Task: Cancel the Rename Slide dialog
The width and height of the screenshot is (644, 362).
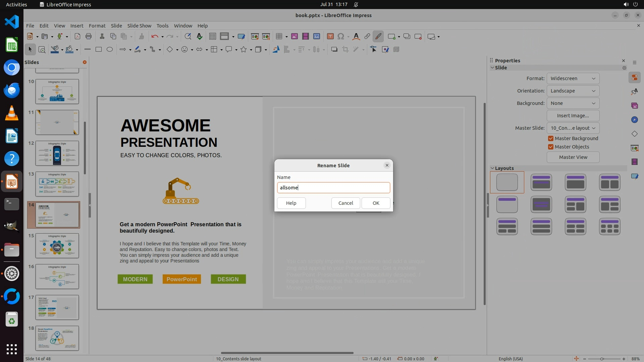Action: [x=345, y=203]
